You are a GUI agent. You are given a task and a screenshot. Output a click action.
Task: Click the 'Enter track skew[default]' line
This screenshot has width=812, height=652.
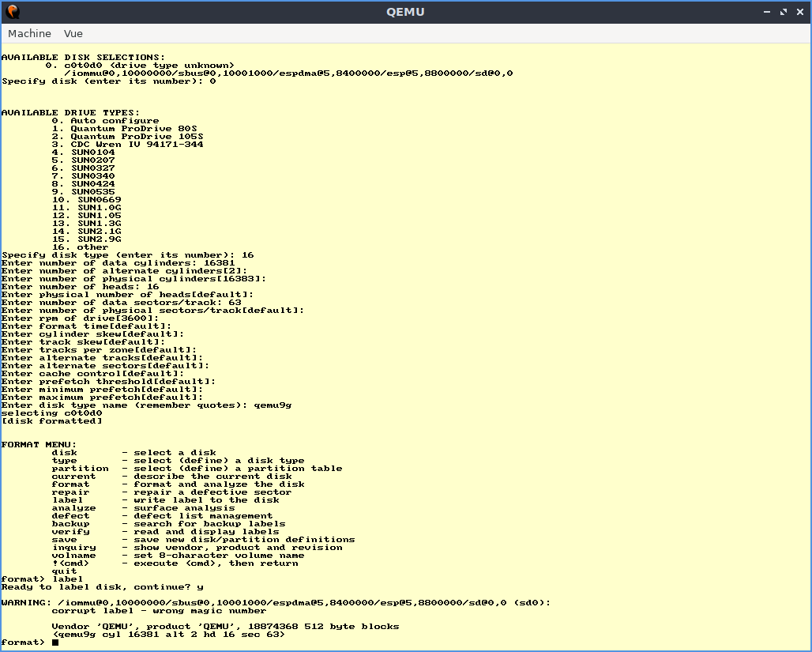(83, 342)
